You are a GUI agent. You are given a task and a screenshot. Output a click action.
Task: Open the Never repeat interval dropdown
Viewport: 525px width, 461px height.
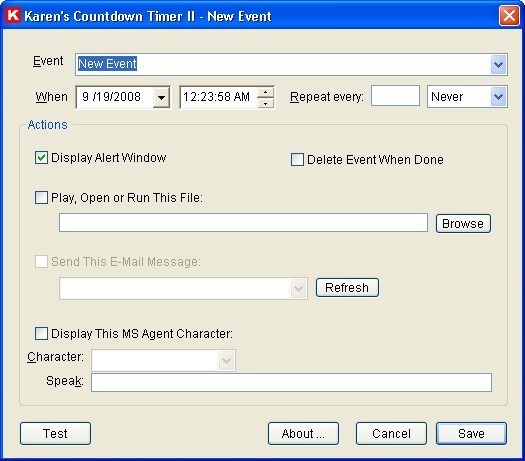pos(499,97)
